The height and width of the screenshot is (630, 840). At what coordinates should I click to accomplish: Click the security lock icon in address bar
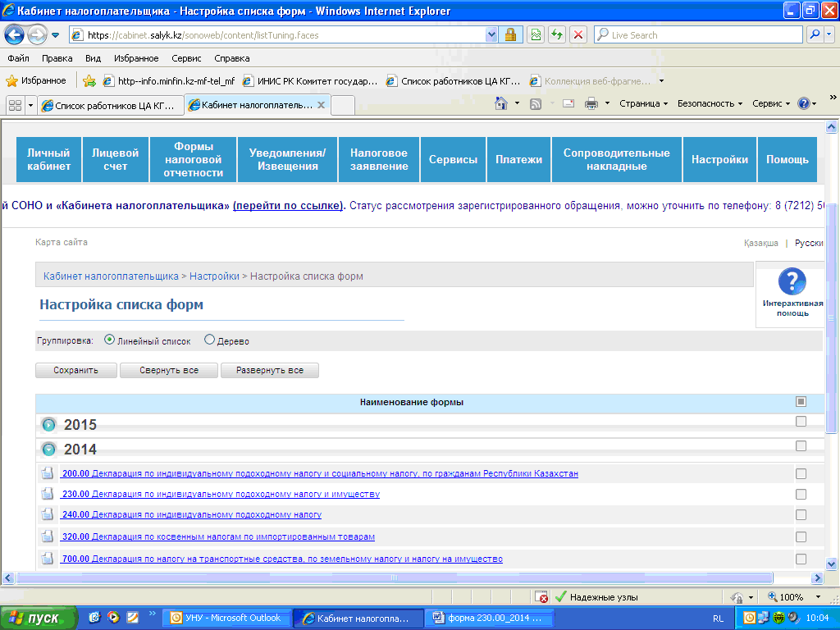pos(510,35)
